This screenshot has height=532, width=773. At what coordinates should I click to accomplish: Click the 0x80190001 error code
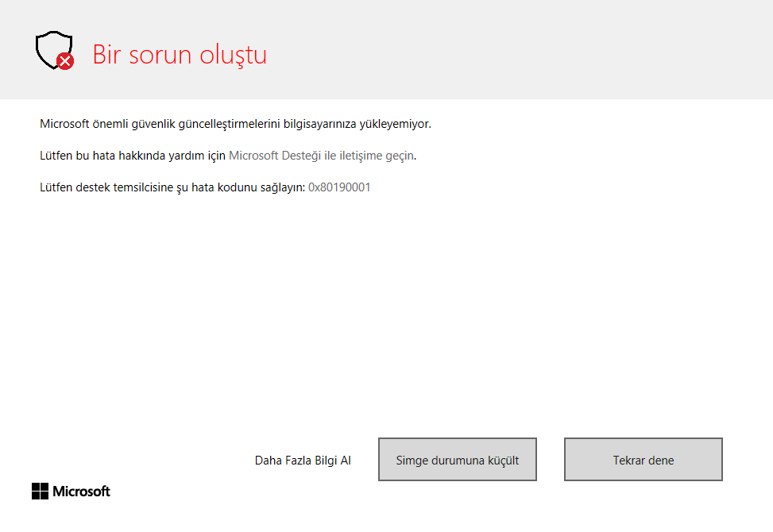pos(339,187)
